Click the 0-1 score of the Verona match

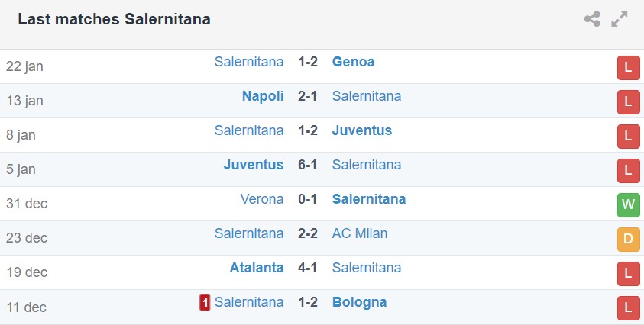point(308,199)
